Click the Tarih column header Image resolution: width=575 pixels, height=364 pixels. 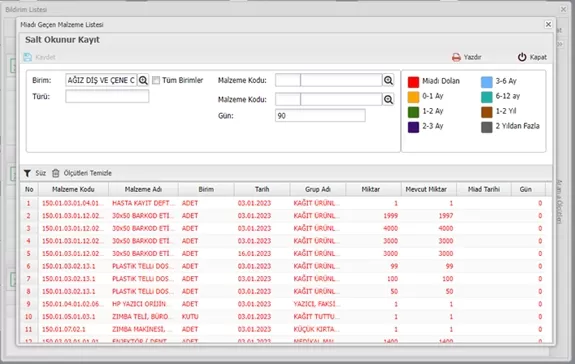[262, 190]
